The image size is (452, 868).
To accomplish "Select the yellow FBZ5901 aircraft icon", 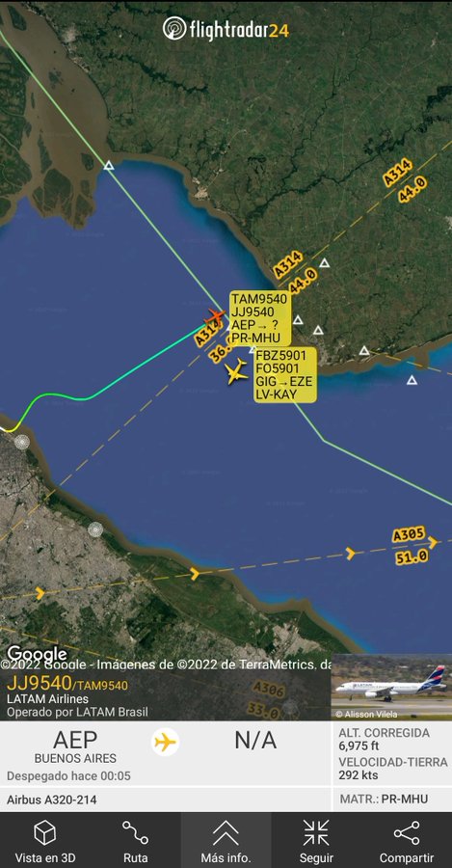I will [237, 371].
